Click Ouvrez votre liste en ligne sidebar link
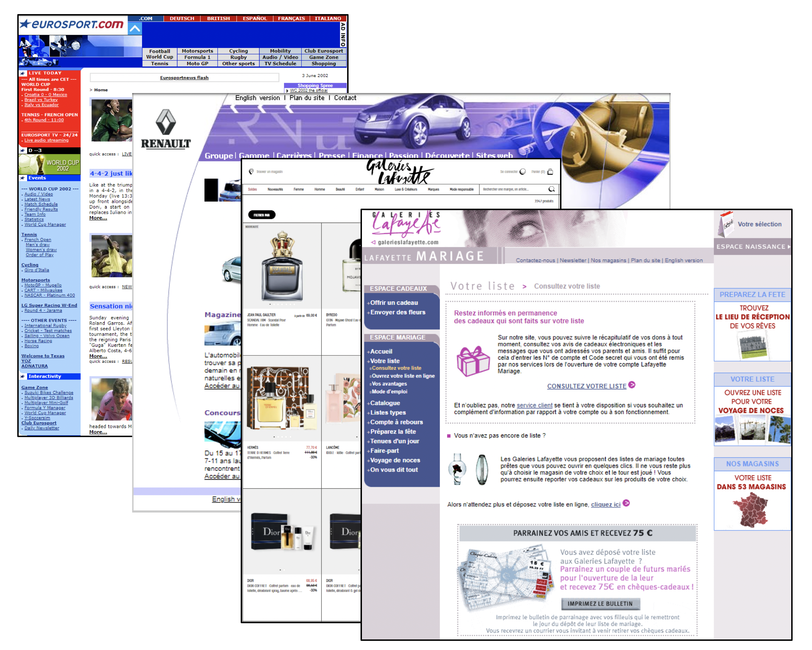 [x=403, y=376]
